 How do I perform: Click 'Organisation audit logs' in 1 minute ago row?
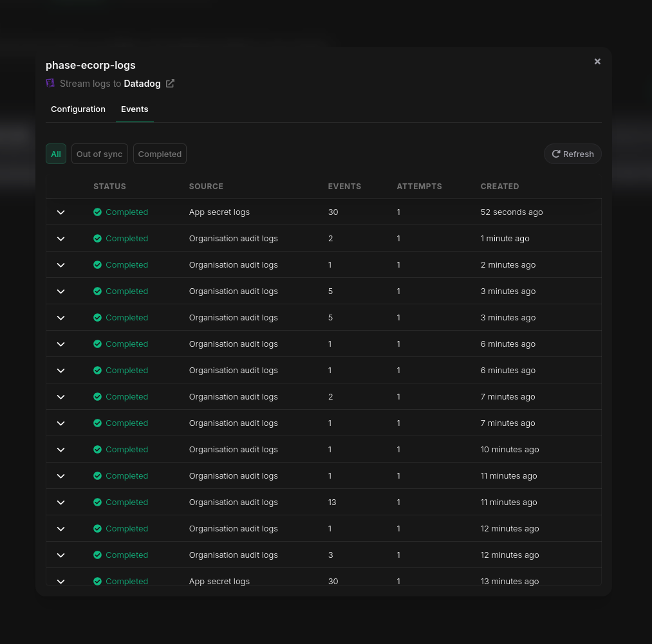(233, 239)
